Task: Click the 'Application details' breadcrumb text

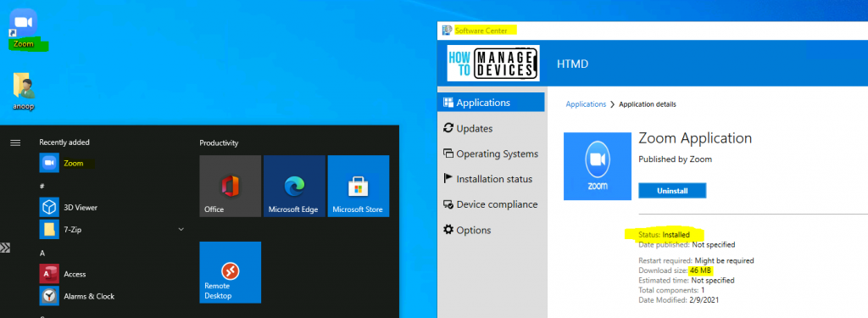Action: pos(647,104)
